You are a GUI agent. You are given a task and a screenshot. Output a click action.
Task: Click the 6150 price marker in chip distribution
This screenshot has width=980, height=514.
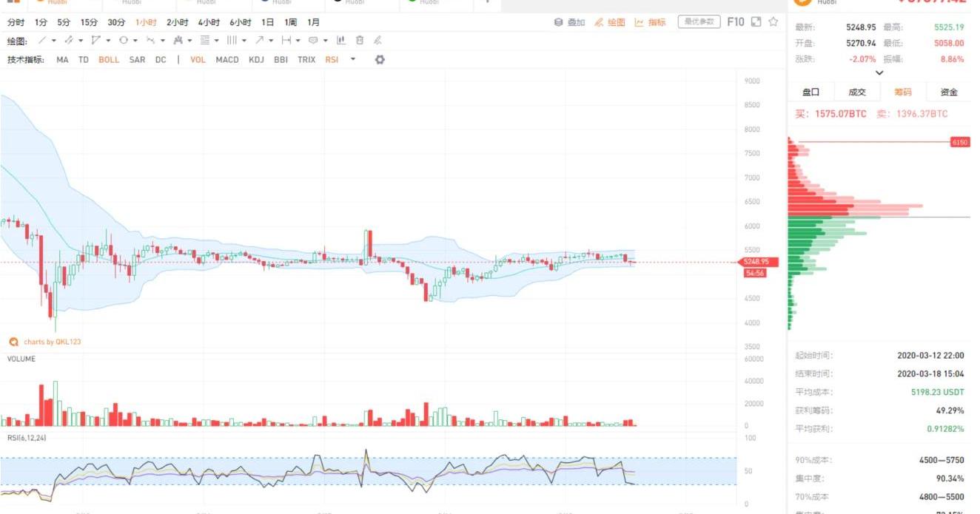(959, 142)
